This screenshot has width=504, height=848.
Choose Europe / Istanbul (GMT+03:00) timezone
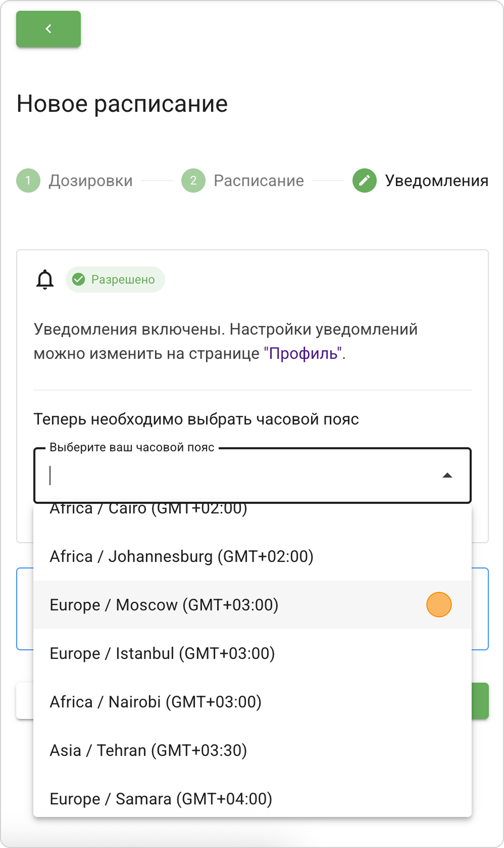pyautogui.click(x=162, y=653)
